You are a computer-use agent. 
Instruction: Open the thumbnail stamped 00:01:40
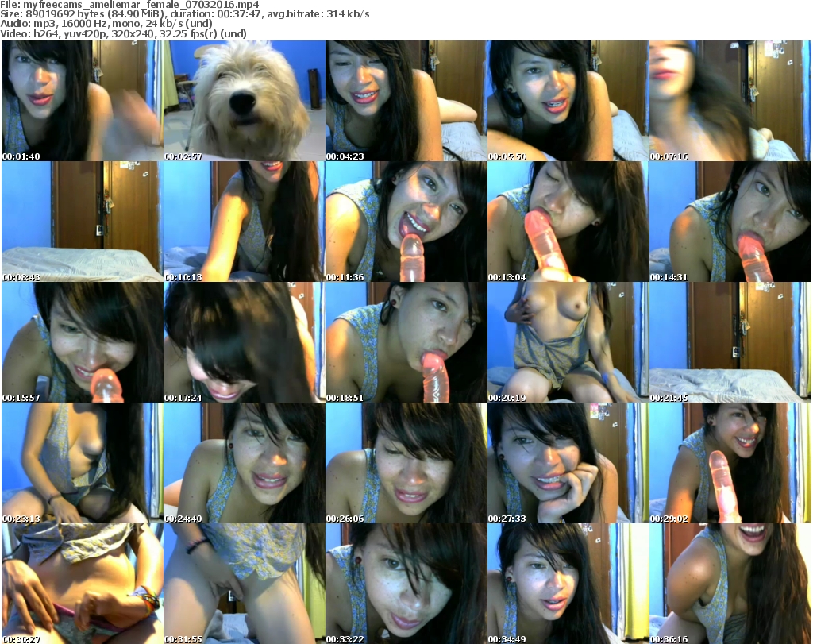(x=82, y=101)
